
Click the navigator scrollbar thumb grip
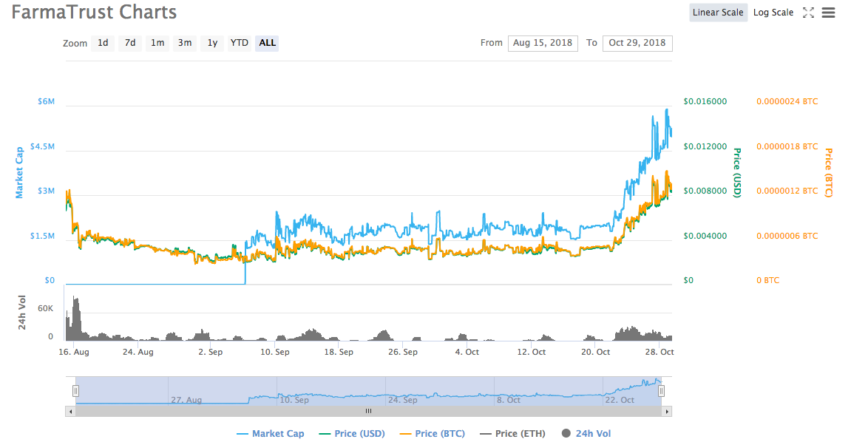(x=368, y=411)
